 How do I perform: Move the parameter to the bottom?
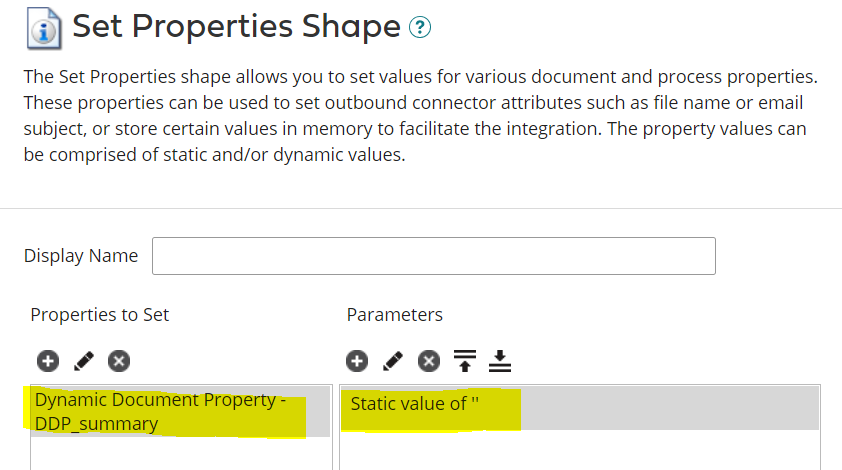[501, 361]
